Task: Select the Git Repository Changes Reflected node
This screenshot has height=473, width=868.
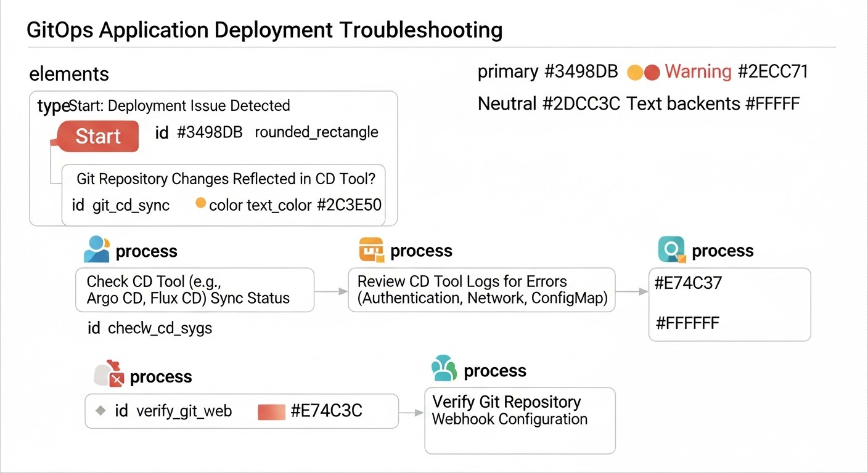Action: click(x=225, y=191)
